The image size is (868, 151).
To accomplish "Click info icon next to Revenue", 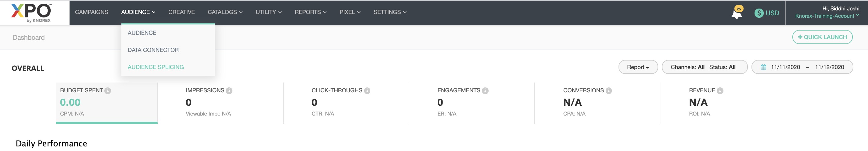I will (x=720, y=90).
